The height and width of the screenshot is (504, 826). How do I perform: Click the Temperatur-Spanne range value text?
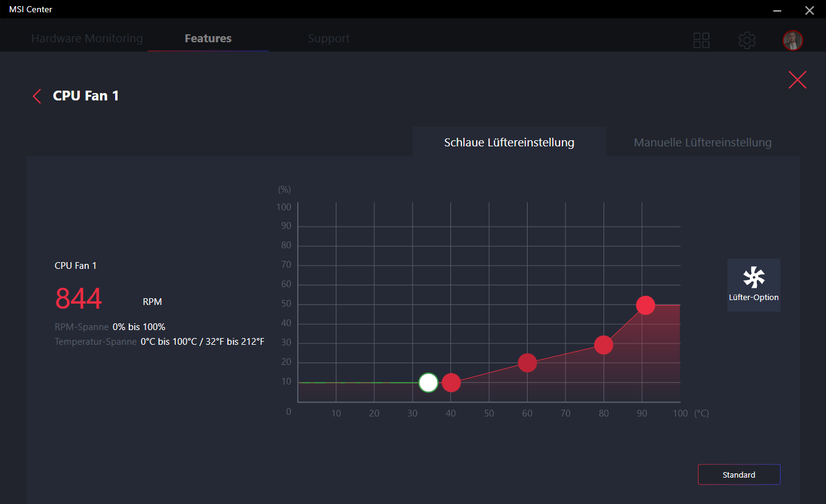pos(202,341)
